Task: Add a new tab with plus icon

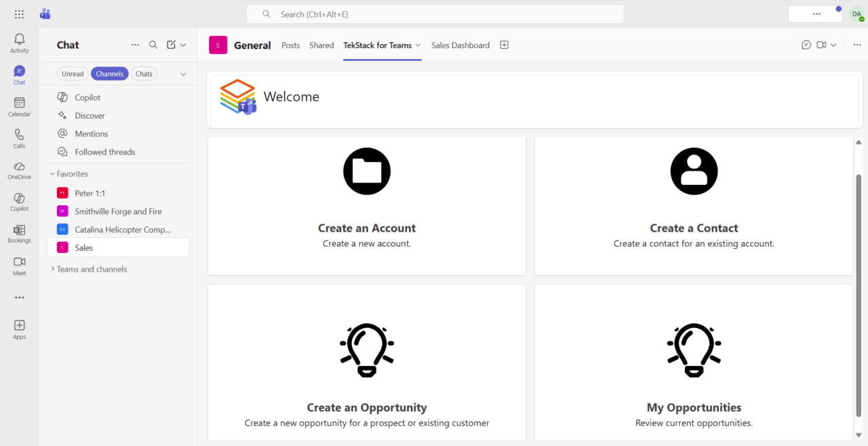Action: click(504, 45)
